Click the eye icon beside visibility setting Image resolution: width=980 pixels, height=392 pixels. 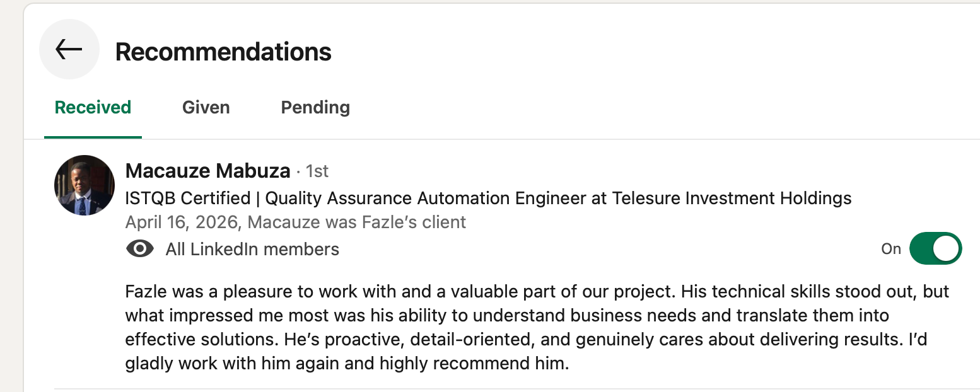tap(140, 249)
